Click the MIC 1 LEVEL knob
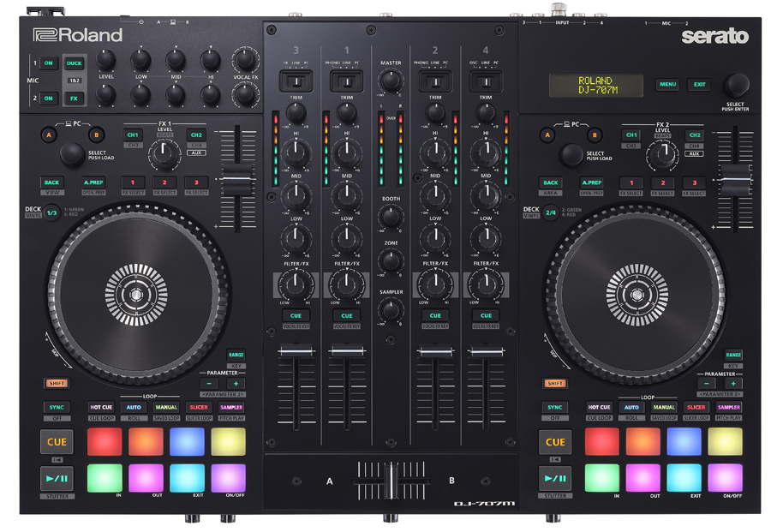This screenshot has height=532, width=771. pos(105,59)
